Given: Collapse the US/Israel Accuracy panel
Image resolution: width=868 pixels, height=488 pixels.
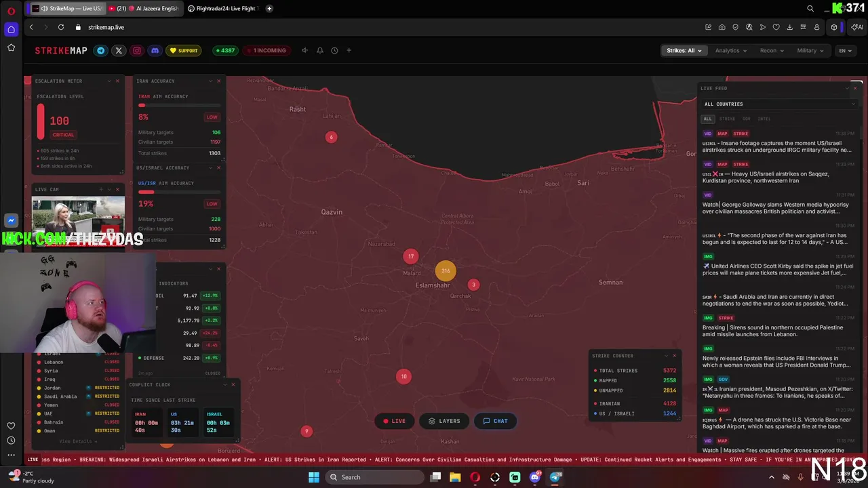Looking at the screenshot, I should 210,167.
